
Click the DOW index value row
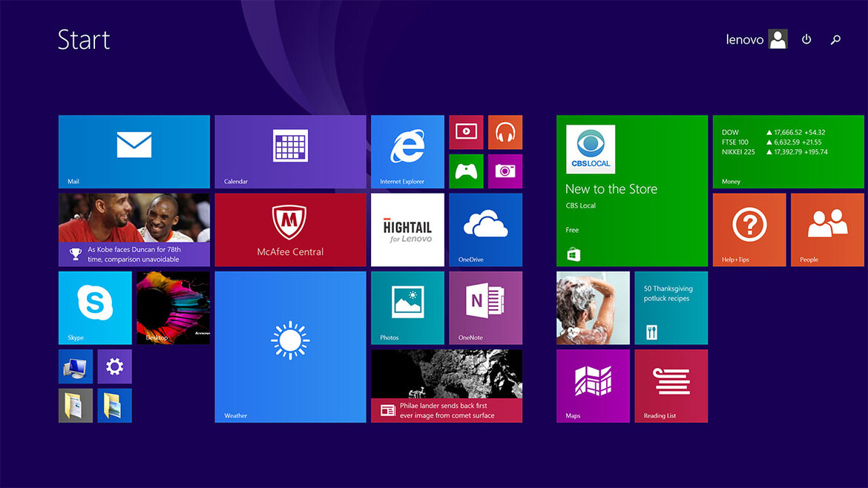[773, 132]
